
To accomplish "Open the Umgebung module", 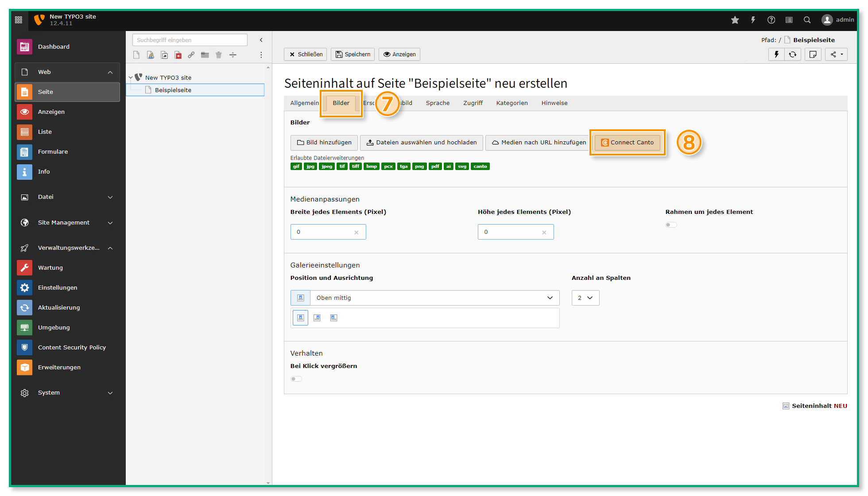I will (67, 327).
